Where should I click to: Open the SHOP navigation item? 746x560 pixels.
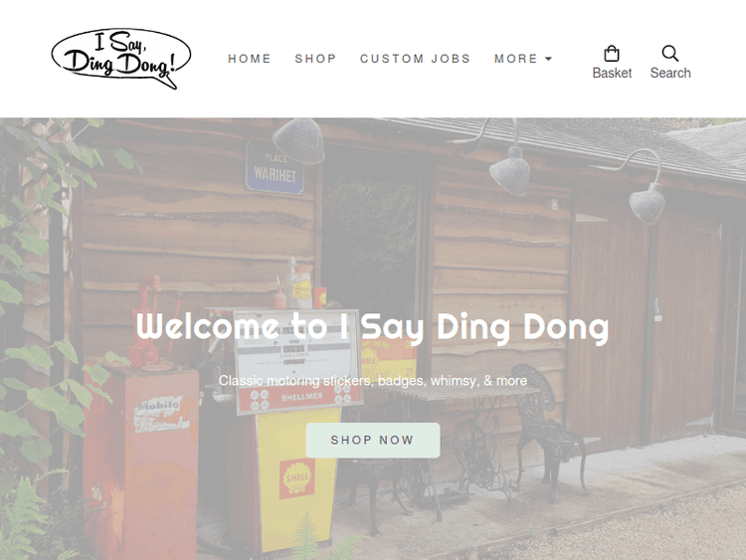pyautogui.click(x=315, y=59)
